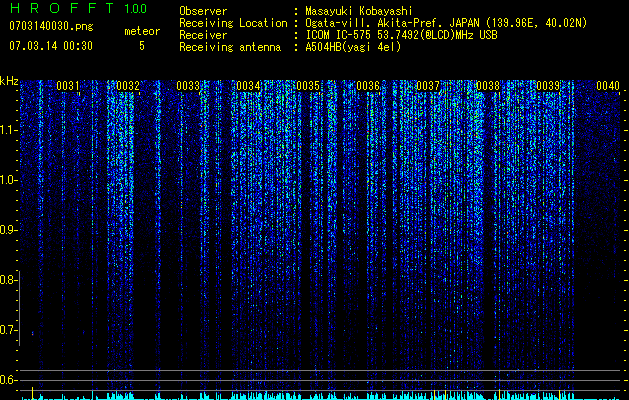
Task: Click the meteor count value 5
Action: coord(142,46)
